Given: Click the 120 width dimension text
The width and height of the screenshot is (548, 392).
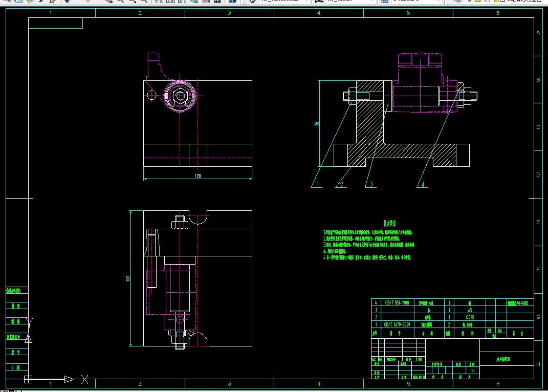Looking at the screenshot, I should click(198, 176).
